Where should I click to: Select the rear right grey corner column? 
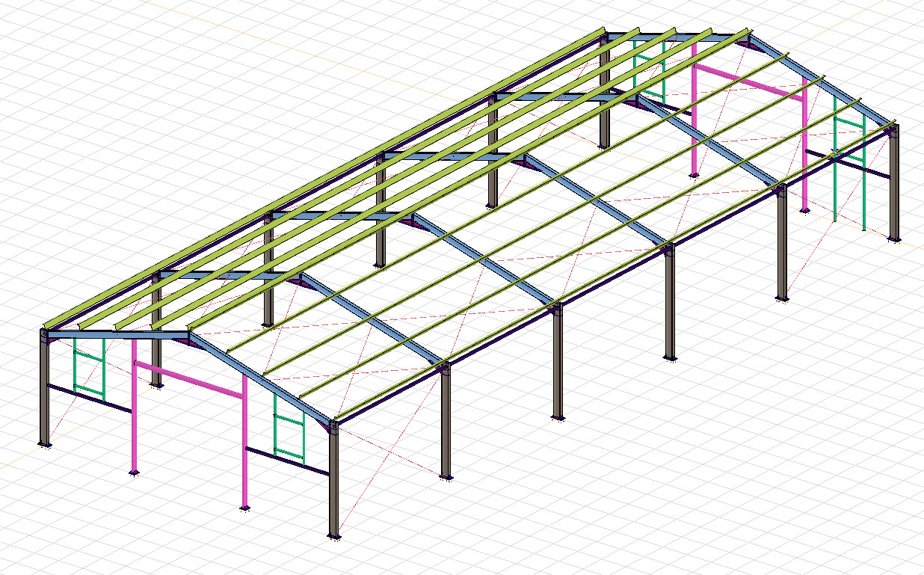click(x=894, y=187)
